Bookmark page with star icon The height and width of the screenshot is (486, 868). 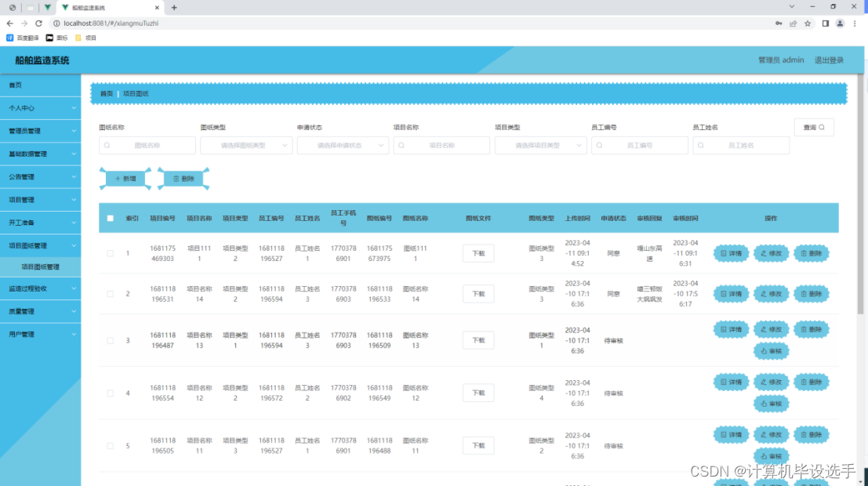click(x=808, y=24)
